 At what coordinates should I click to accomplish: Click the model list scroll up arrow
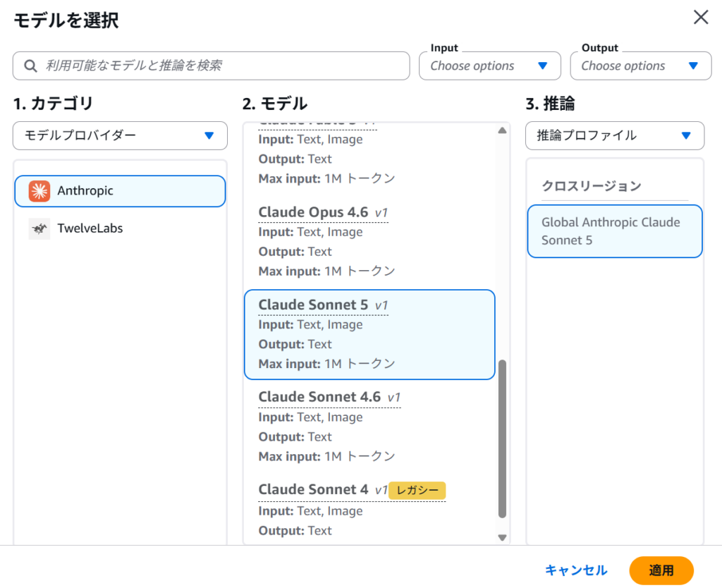click(502, 130)
